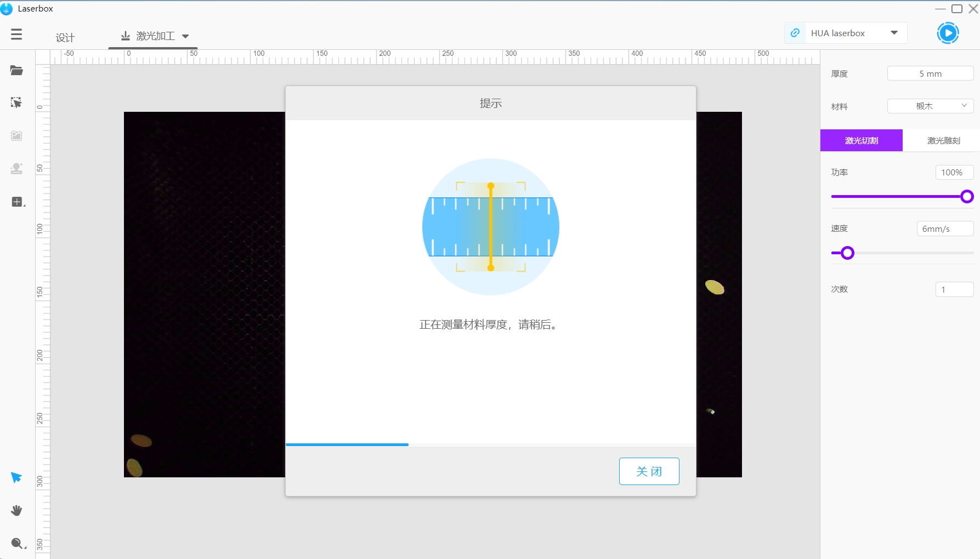This screenshot has width=980, height=559.
Task: Click the measuring progress bar in dialog
Action: pos(490,444)
